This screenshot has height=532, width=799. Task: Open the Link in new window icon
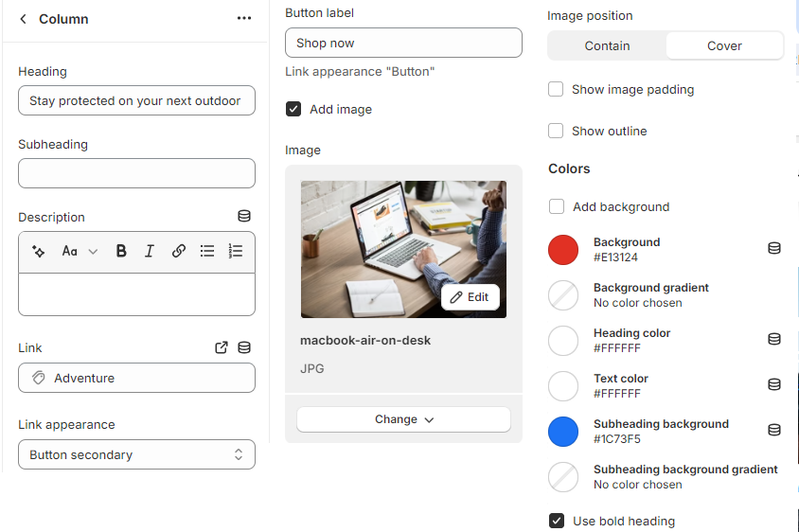tap(222, 347)
